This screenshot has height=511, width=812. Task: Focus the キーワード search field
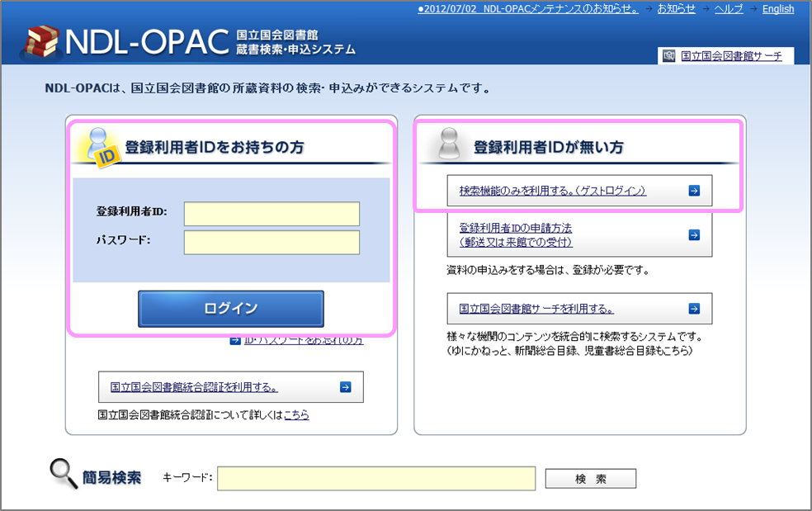[x=376, y=478]
